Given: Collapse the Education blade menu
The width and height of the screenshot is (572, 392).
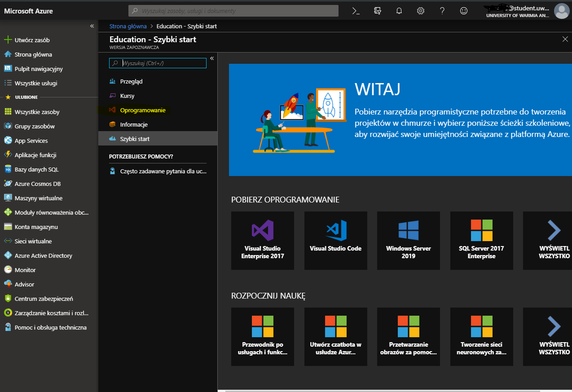Looking at the screenshot, I should pyautogui.click(x=212, y=58).
